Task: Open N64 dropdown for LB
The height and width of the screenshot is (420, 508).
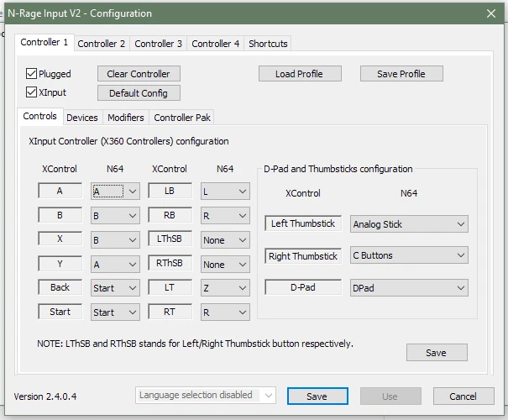Action: [225, 192]
